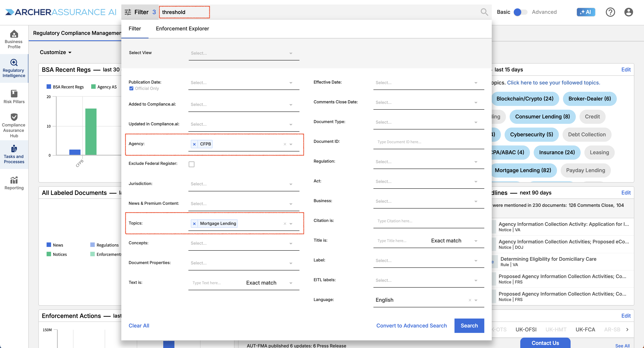Click the Contact Us button
The width and height of the screenshot is (644, 348).
[x=545, y=343]
